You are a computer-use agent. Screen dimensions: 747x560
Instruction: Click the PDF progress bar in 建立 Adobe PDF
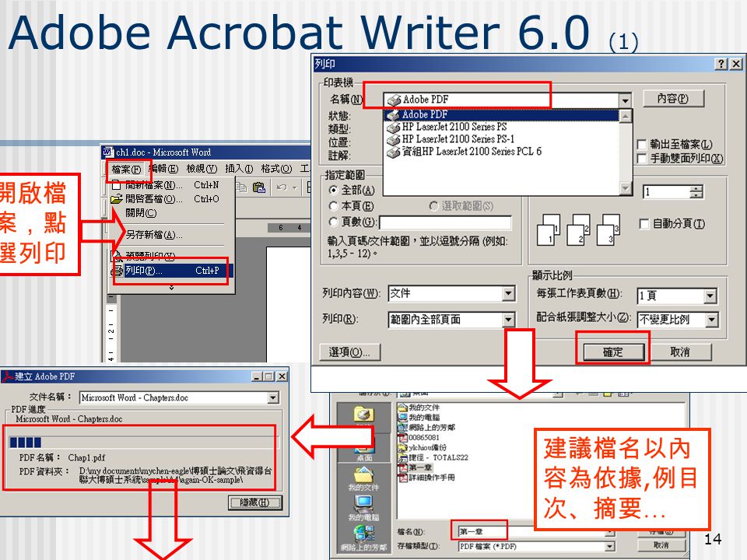[x=143, y=442]
